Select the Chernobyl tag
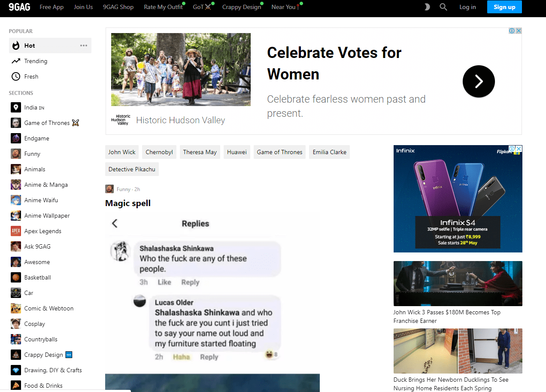This screenshot has width=546, height=392. click(159, 152)
